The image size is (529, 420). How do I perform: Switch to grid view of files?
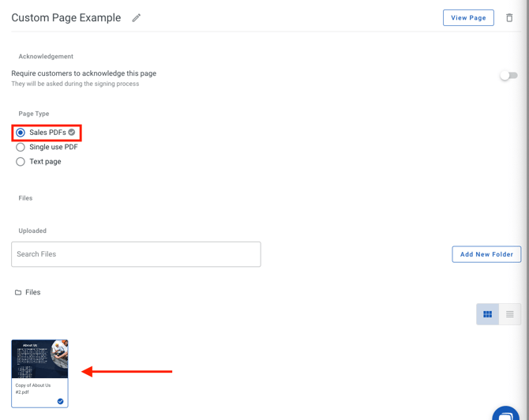point(487,314)
